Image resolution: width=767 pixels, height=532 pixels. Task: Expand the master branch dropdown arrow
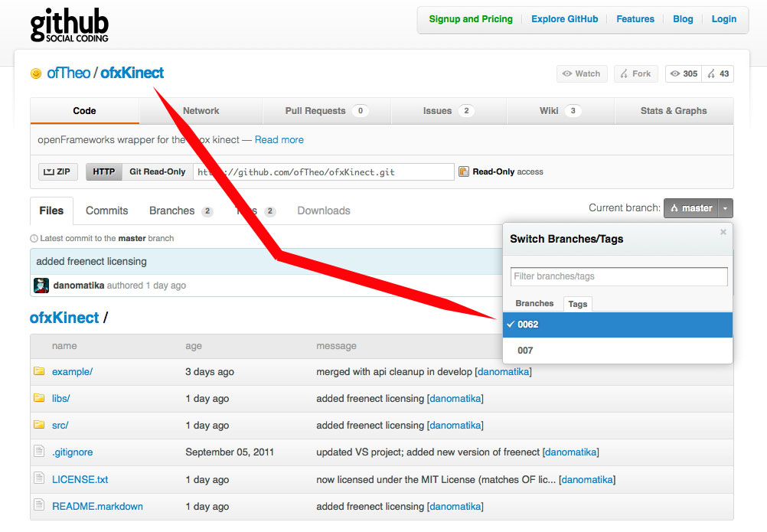click(725, 208)
